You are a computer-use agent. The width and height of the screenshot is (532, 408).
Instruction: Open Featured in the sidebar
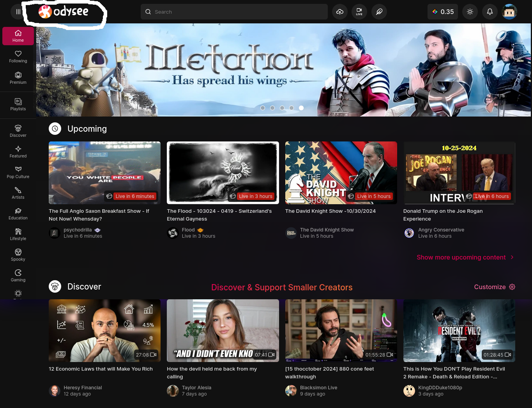(18, 152)
